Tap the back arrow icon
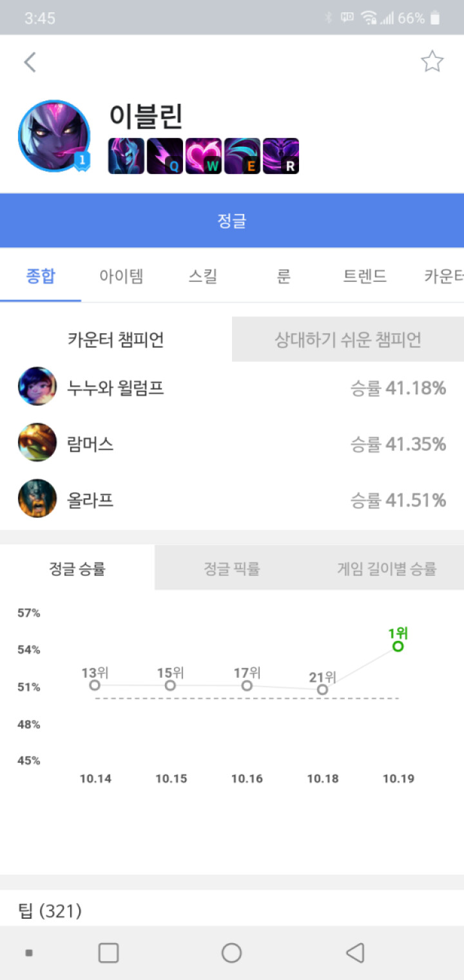 [x=30, y=62]
